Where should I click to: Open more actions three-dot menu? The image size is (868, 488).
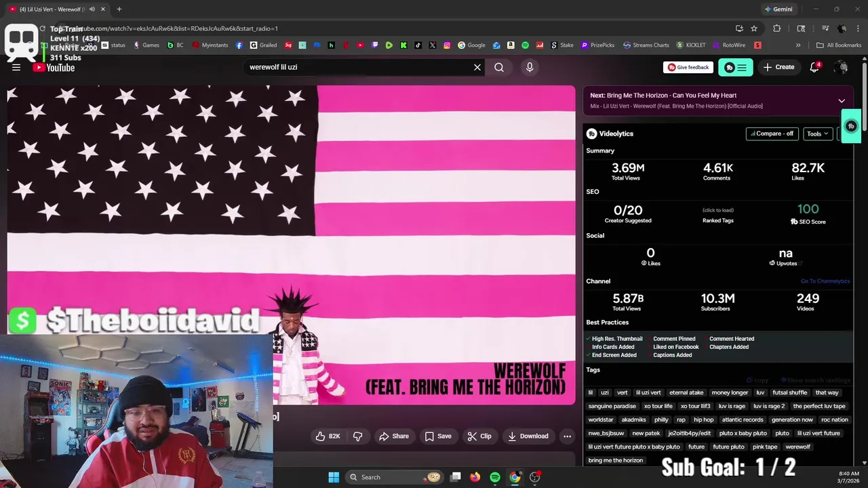click(567, 436)
